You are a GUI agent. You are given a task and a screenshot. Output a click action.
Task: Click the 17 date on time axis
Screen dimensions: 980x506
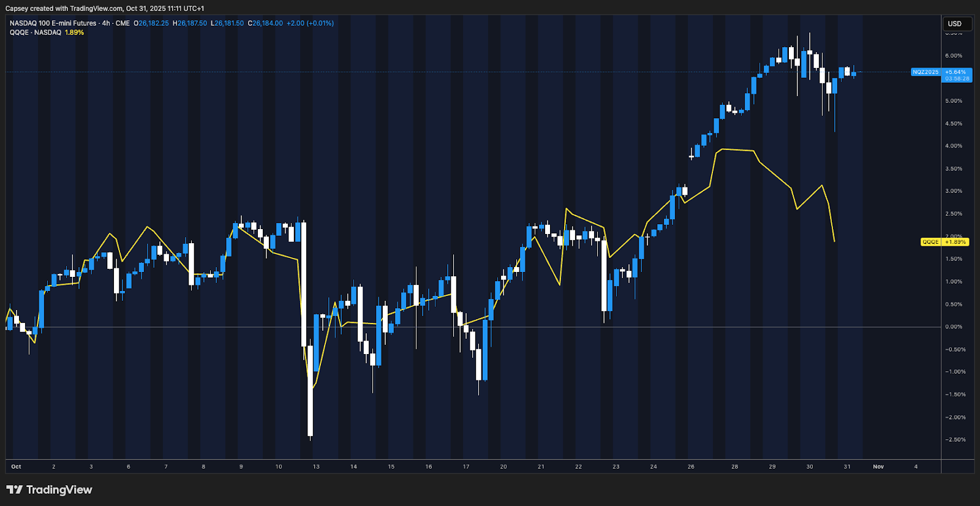pos(466,467)
